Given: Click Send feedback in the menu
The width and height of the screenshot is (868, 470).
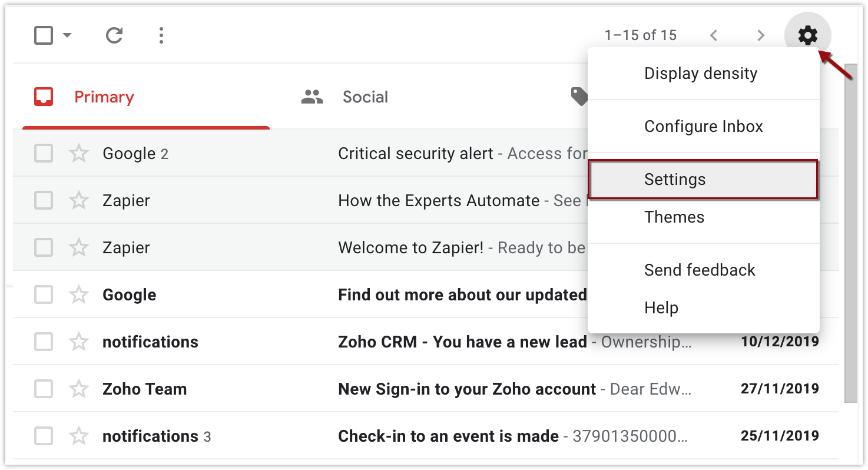Looking at the screenshot, I should click(700, 270).
